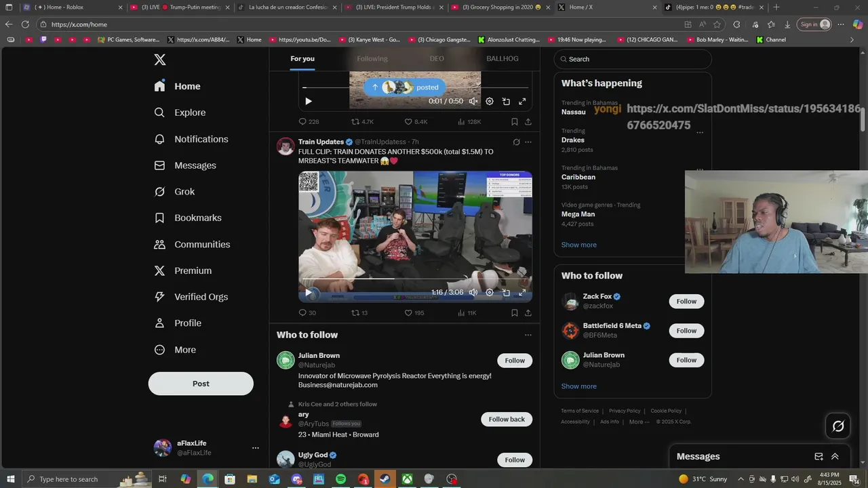Viewport: 868px width, 488px height.
Task: Click the X logo above the sidebar
Action: click(160, 60)
